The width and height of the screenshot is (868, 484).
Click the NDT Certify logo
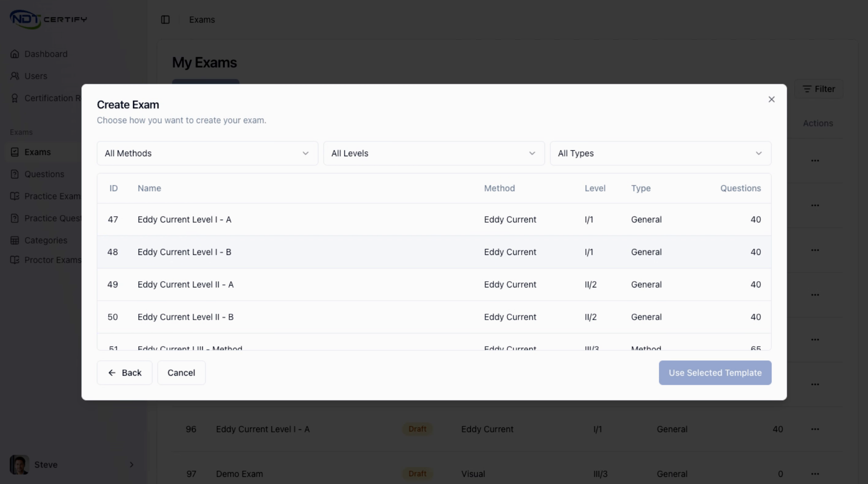48,19
